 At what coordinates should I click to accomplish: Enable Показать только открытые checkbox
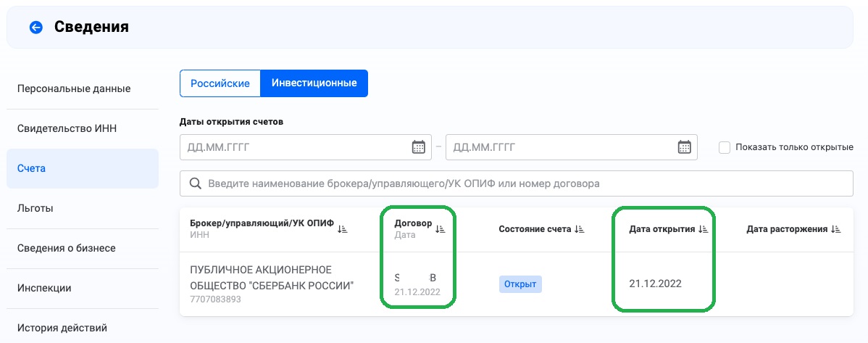tap(725, 147)
